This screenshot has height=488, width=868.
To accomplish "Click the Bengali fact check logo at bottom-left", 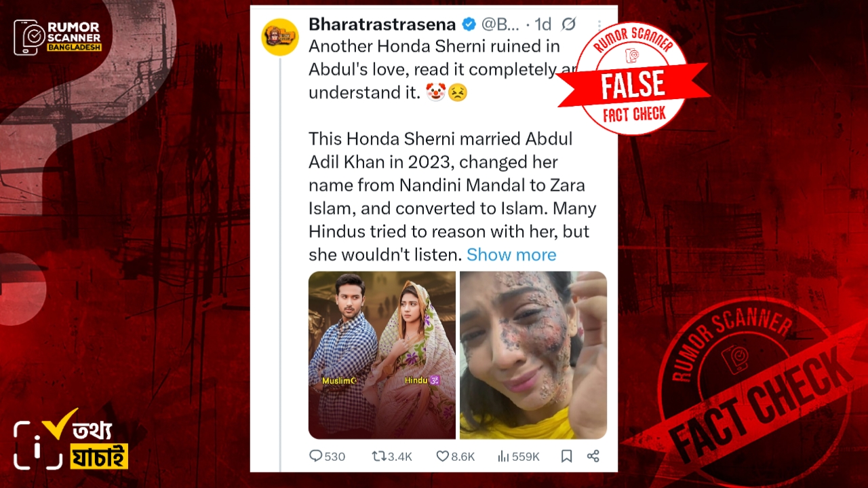I will (x=71, y=440).
